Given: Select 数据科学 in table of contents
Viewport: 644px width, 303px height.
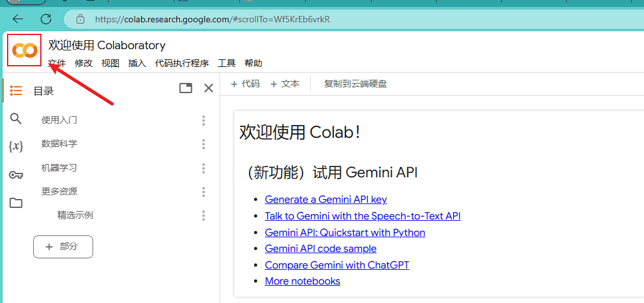Looking at the screenshot, I should [59, 144].
